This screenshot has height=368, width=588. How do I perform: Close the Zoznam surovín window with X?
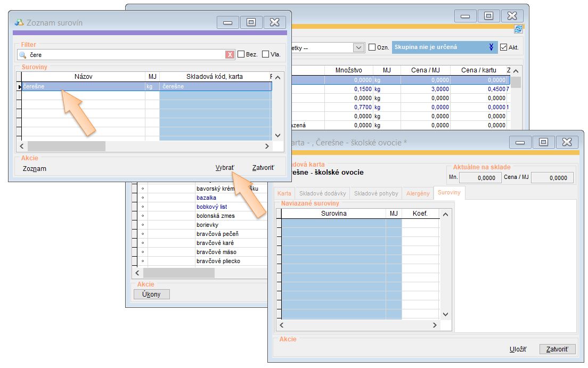[x=274, y=22]
